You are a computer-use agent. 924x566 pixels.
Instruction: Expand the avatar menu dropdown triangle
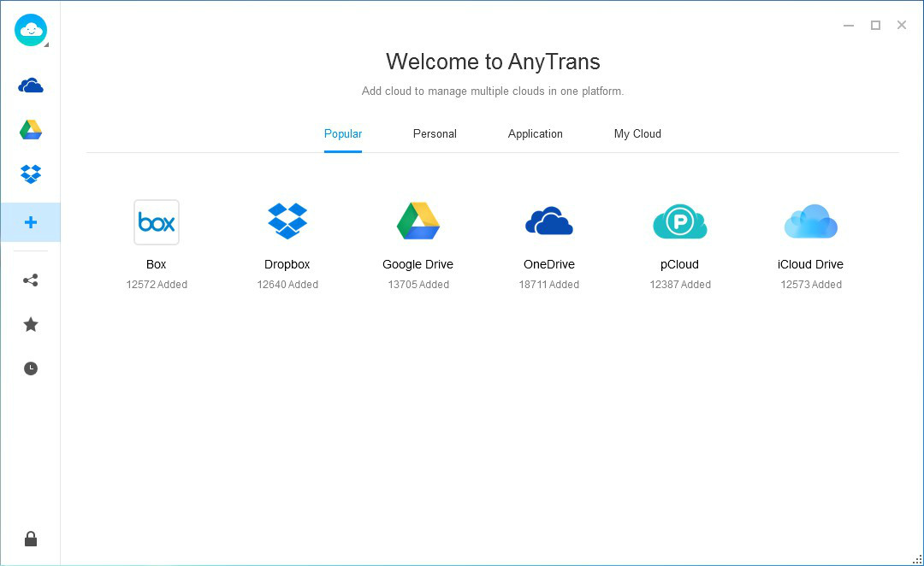(x=46, y=44)
